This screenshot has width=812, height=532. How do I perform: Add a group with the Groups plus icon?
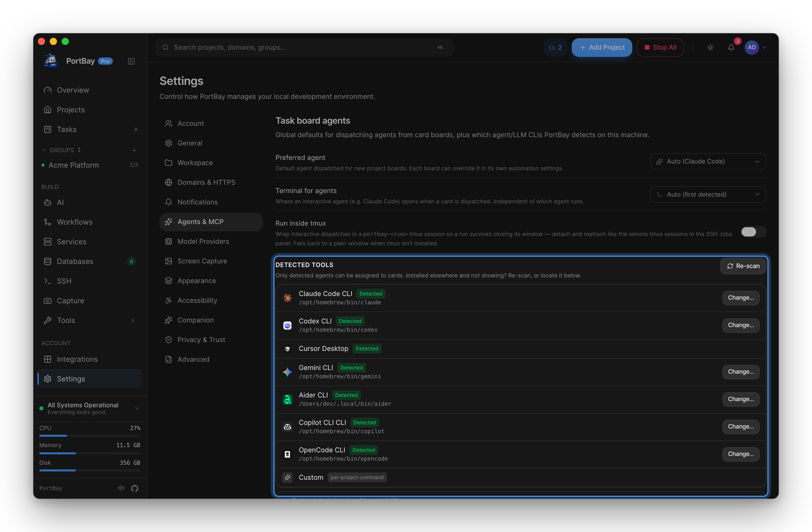pyautogui.click(x=134, y=150)
